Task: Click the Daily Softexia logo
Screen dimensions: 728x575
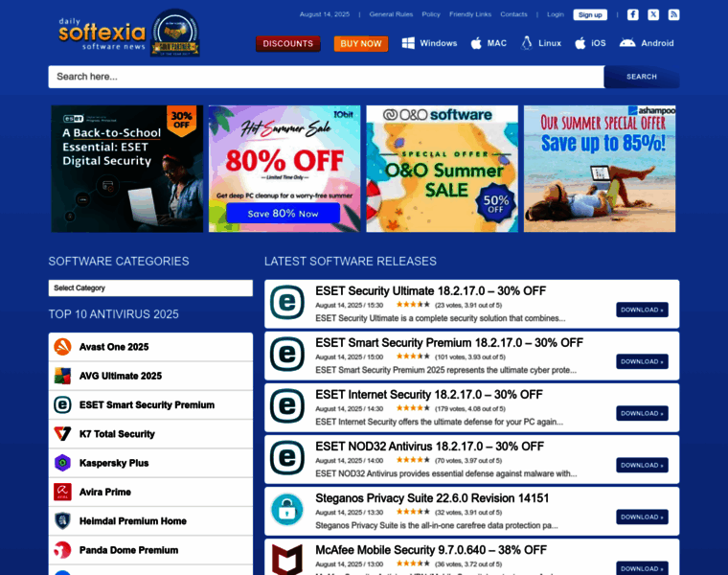Action: (102, 34)
